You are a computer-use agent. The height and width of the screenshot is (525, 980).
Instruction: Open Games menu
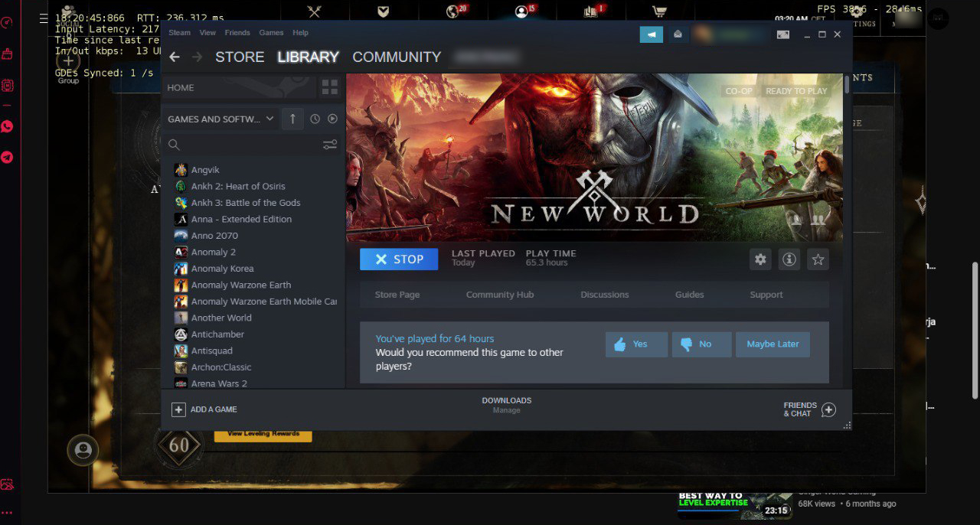click(271, 33)
